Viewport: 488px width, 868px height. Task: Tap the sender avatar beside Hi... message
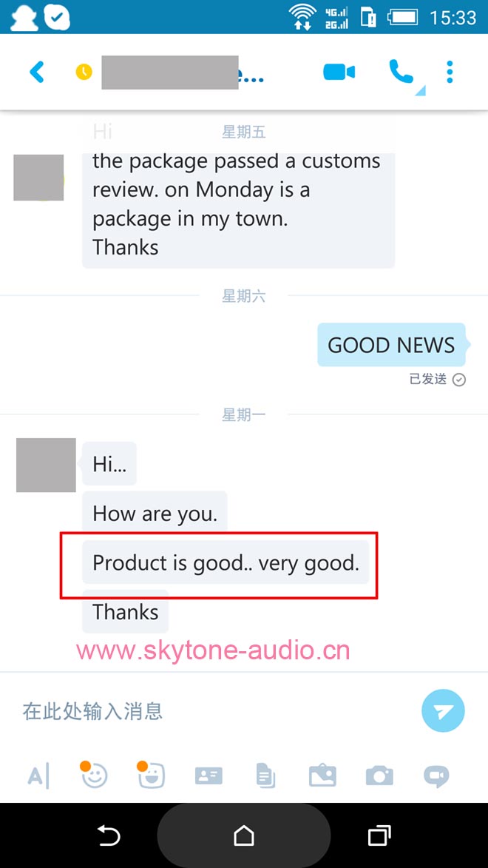tap(46, 465)
